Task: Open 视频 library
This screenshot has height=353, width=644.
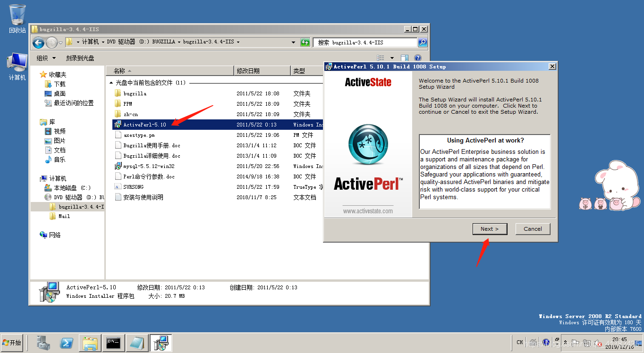Action: tap(60, 131)
